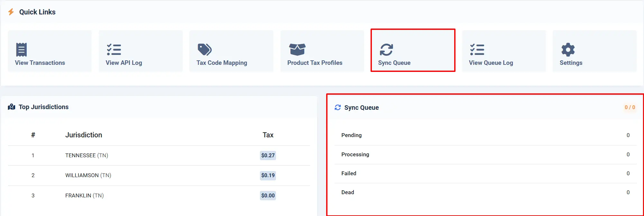Click the $0.00 tax badge
Viewport: 644px width, 216px height.
268,195
